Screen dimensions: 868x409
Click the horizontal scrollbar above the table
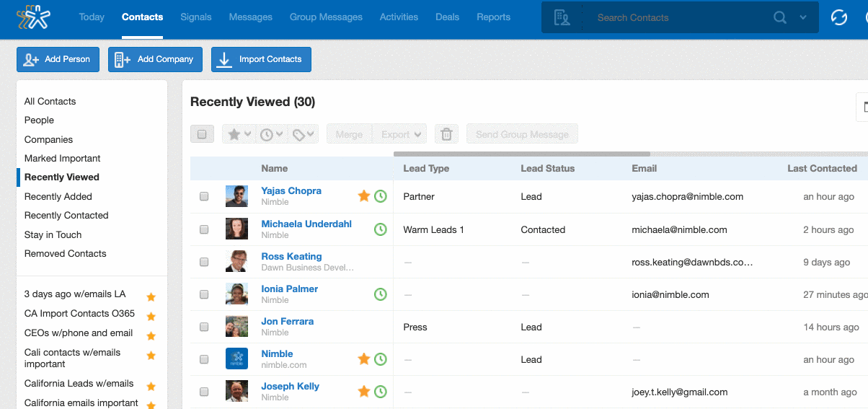pos(521,154)
